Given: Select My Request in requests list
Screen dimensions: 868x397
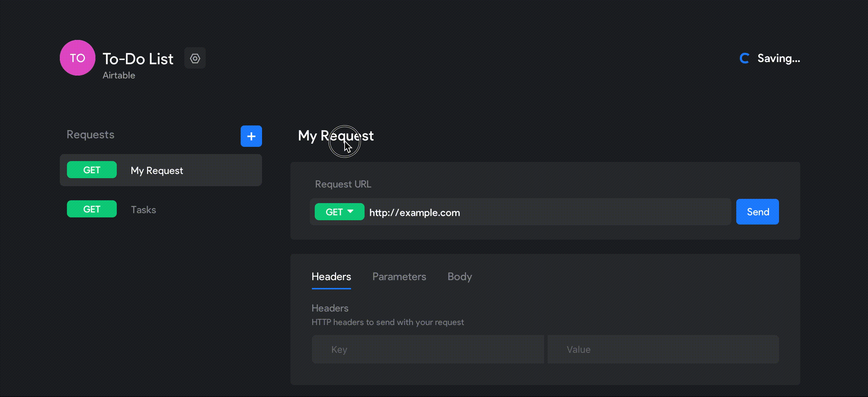Looking at the screenshot, I should click(x=157, y=171).
